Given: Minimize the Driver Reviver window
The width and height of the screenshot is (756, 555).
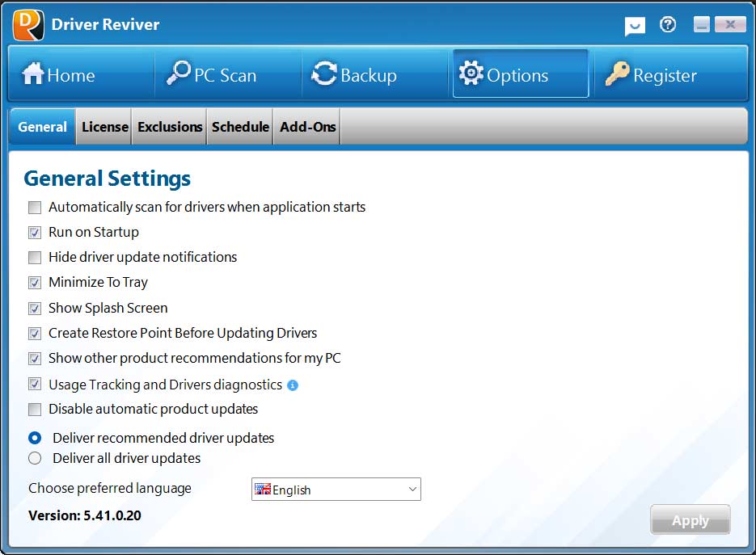Looking at the screenshot, I should (x=702, y=24).
